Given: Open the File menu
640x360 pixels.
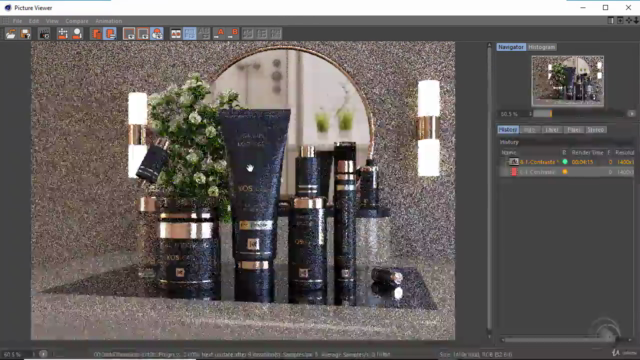Looking at the screenshot, I should 18,21.
